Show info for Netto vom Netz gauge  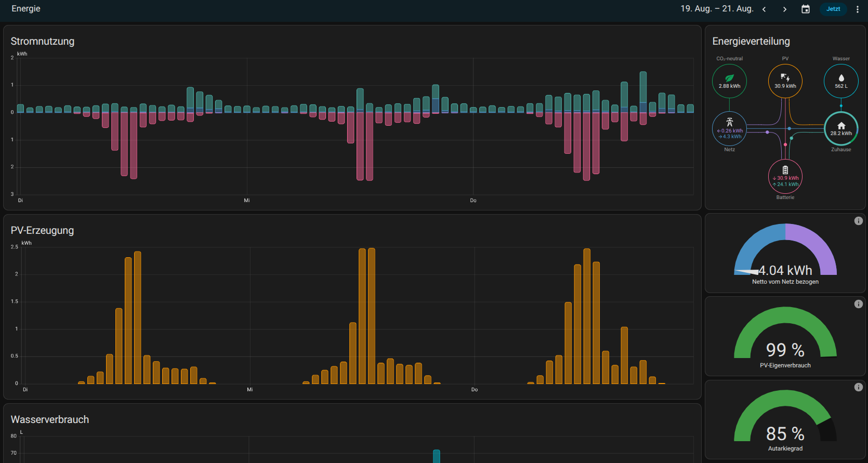859,221
